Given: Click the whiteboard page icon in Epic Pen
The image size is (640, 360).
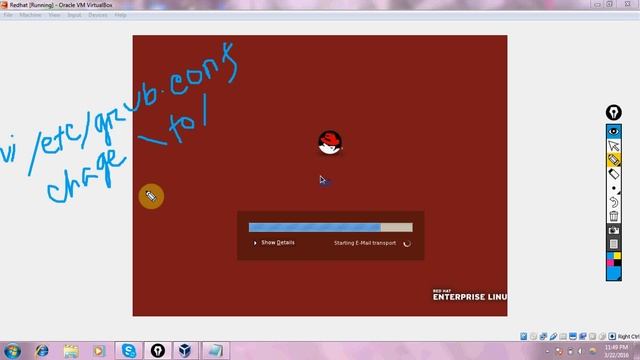Looking at the screenshot, I should [x=613, y=244].
